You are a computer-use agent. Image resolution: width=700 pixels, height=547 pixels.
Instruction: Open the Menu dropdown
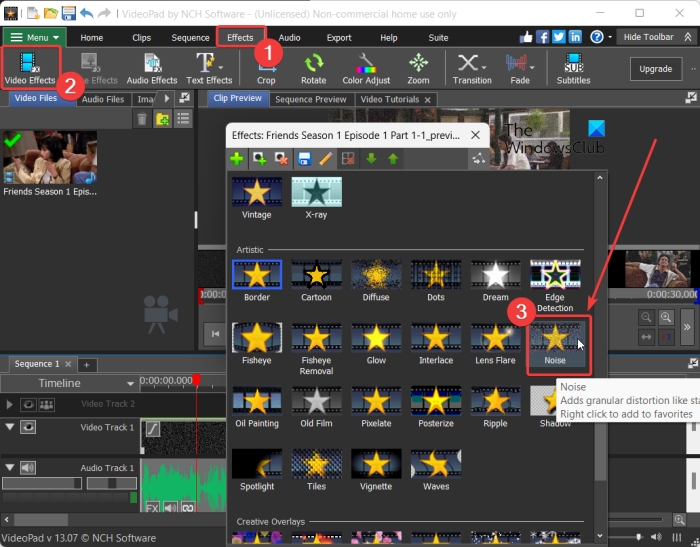pyautogui.click(x=35, y=38)
